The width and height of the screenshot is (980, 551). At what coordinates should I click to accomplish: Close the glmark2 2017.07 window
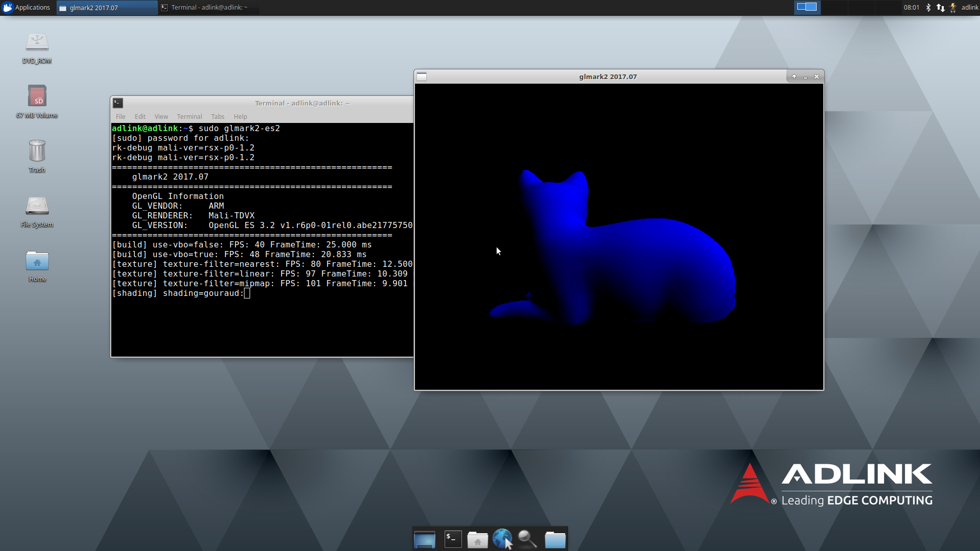tap(817, 77)
